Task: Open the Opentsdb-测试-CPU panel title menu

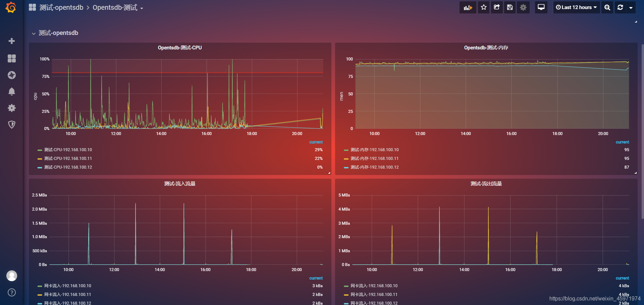Action: tap(180, 48)
